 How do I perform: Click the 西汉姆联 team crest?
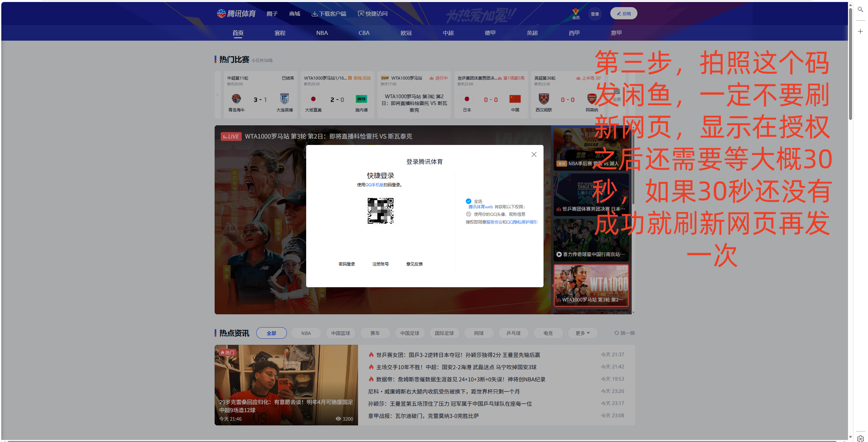[x=544, y=99]
